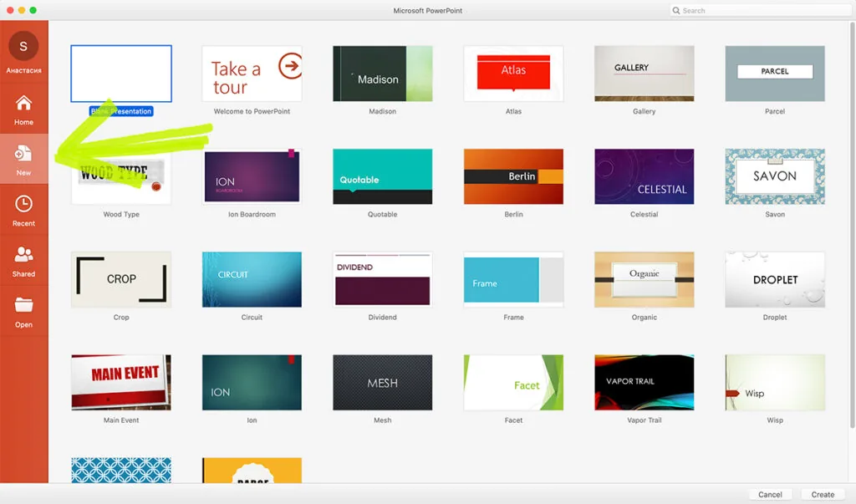Click the 'Main Event' caption text
856x504 pixels.
point(121,420)
